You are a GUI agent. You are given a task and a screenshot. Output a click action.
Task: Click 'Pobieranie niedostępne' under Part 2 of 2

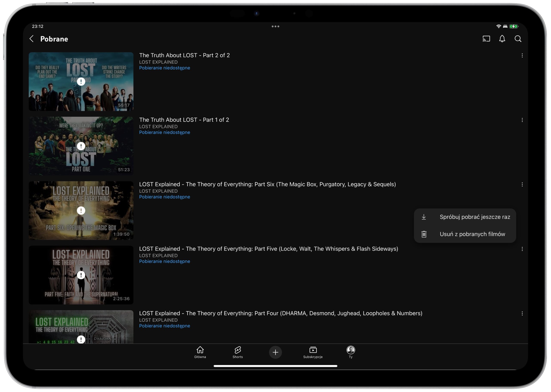[164, 68]
